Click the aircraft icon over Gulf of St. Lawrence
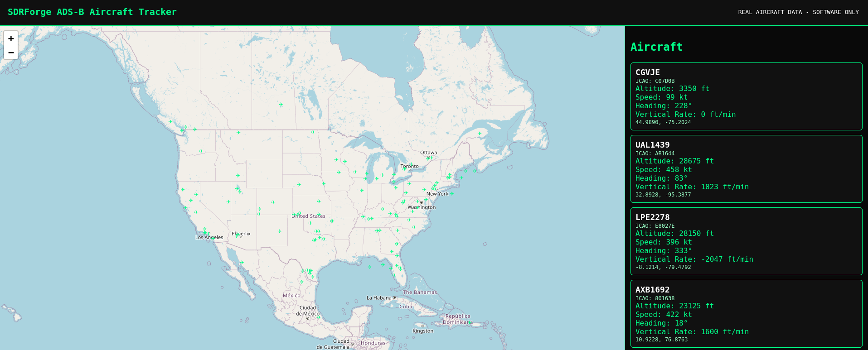Viewport: 868px width, 350px height. click(x=479, y=134)
